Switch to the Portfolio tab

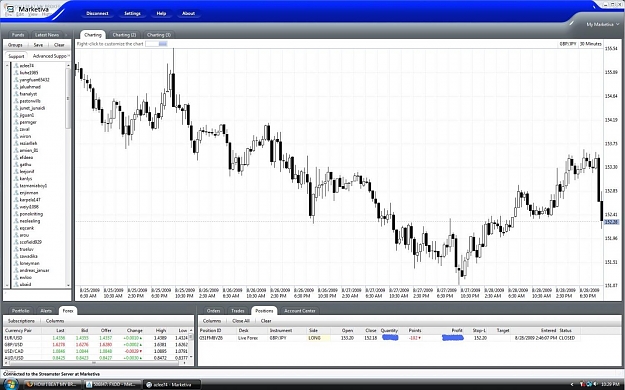[20, 311]
